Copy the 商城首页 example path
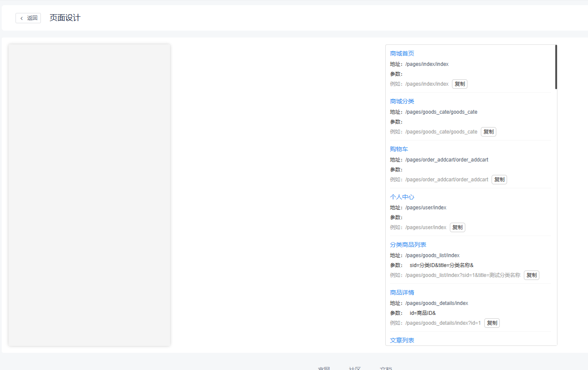 (460, 84)
